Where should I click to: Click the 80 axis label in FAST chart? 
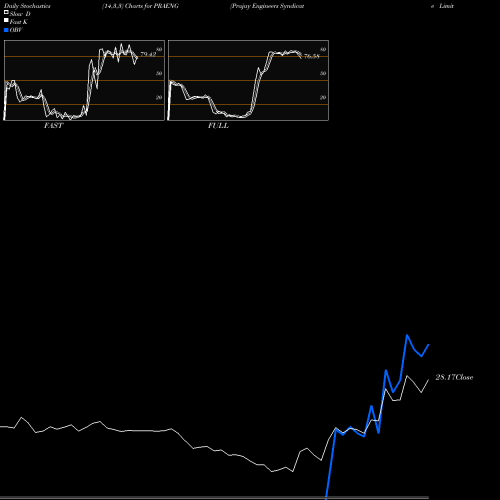point(159,50)
